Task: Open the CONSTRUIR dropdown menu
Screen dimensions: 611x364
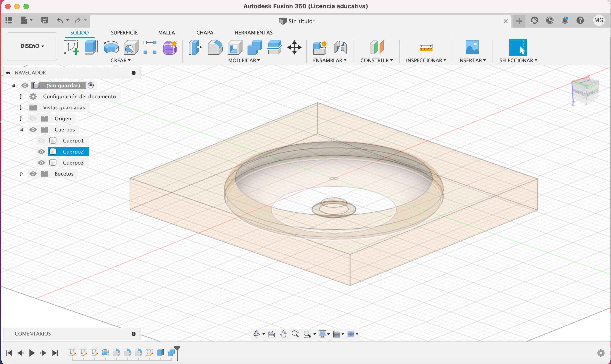Action: [x=377, y=60]
